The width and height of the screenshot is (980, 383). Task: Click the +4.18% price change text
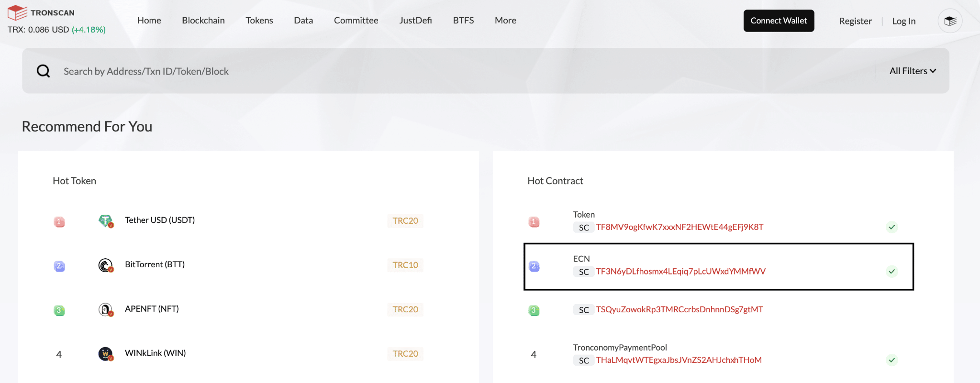89,30
